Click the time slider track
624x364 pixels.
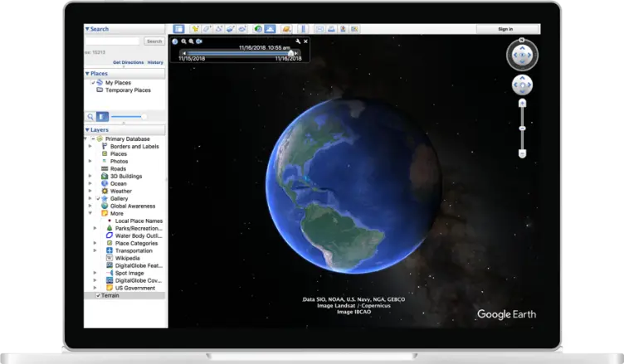pyautogui.click(x=236, y=53)
